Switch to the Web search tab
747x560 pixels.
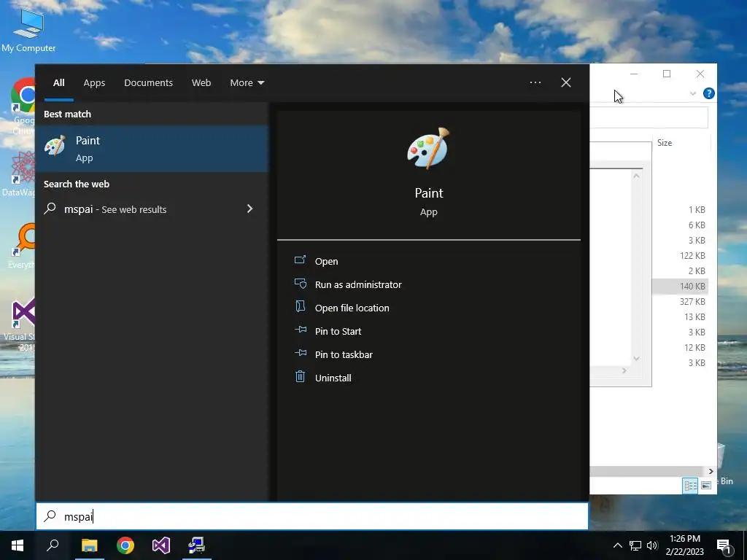click(201, 83)
